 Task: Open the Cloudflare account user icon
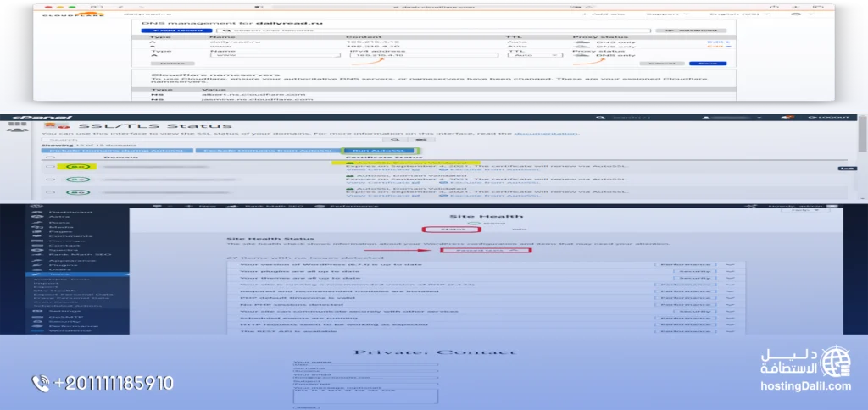(797, 14)
